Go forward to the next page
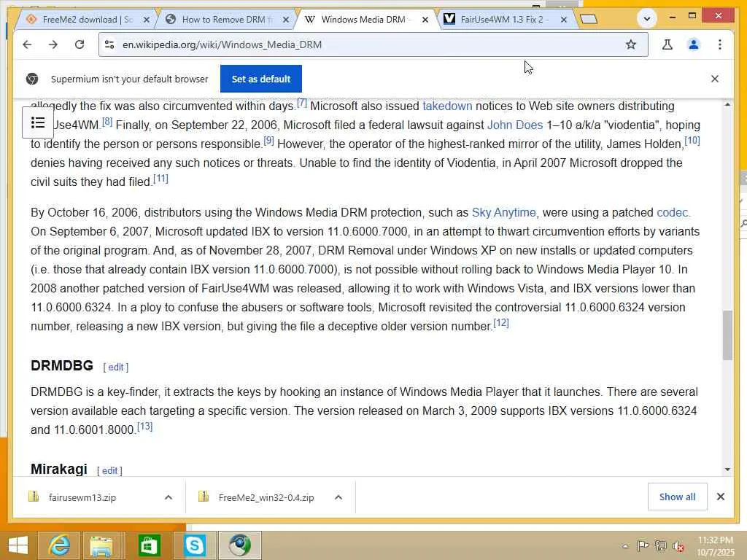This screenshot has height=560, width=747. (x=53, y=44)
